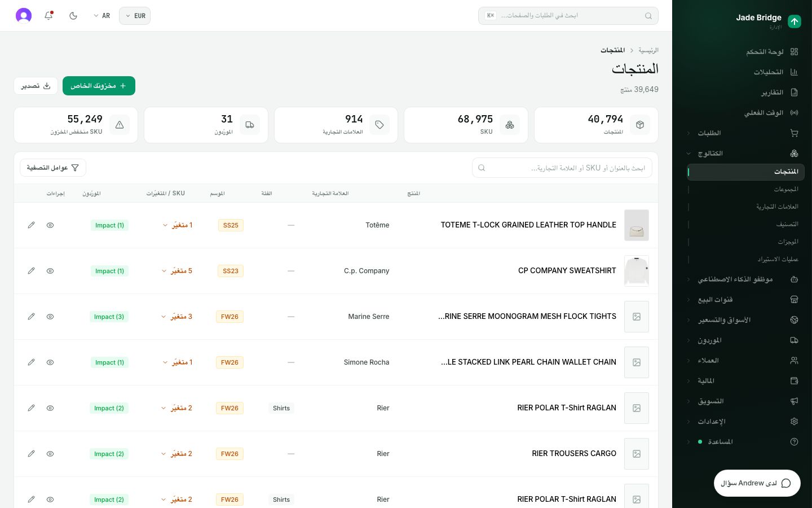The height and width of the screenshot is (508, 812).
Task: Click the TOTEME handbag product thumbnail
Action: pos(637,225)
